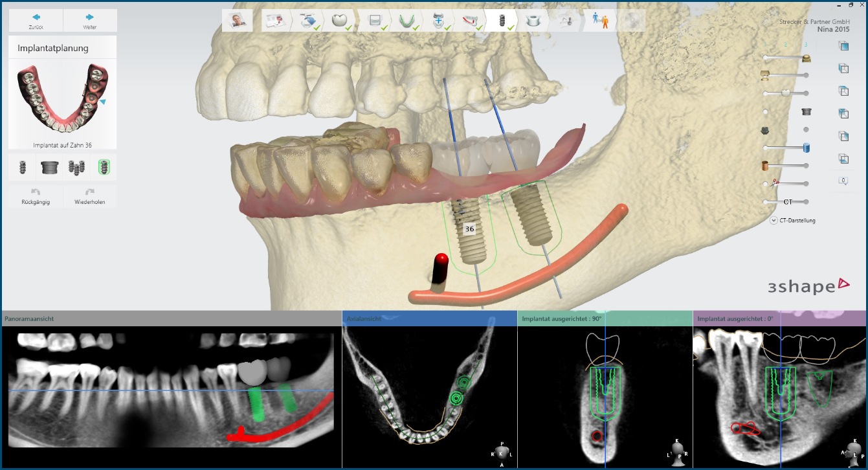Viewport: 868px width, 470px height.
Task: Select the guide sleeve tool icon
Action: [50, 168]
